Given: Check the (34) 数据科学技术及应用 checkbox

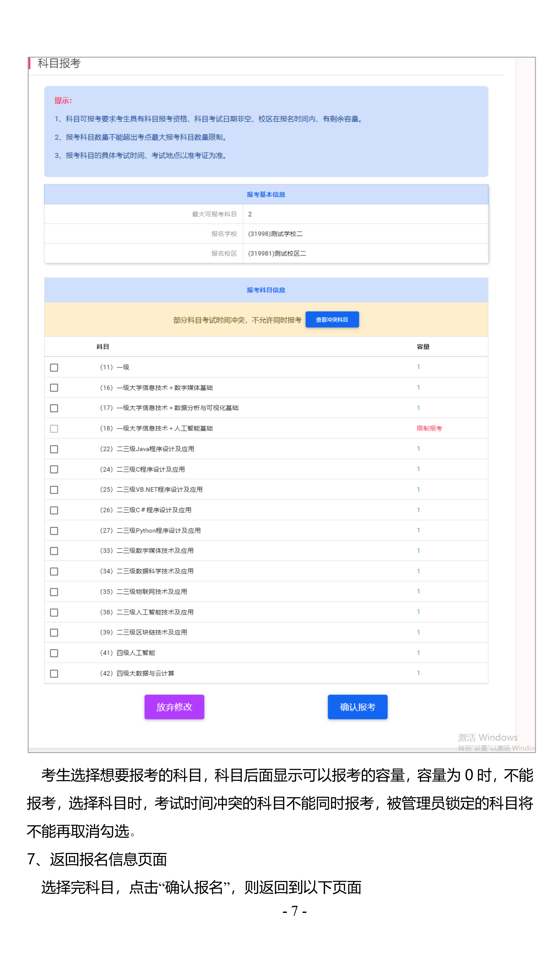Looking at the screenshot, I should [x=54, y=572].
